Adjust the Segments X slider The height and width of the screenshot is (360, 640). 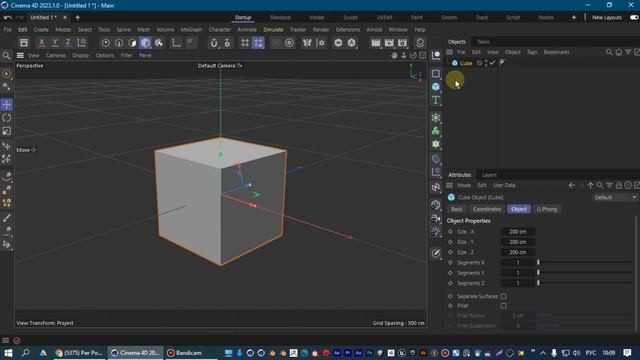coord(585,262)
